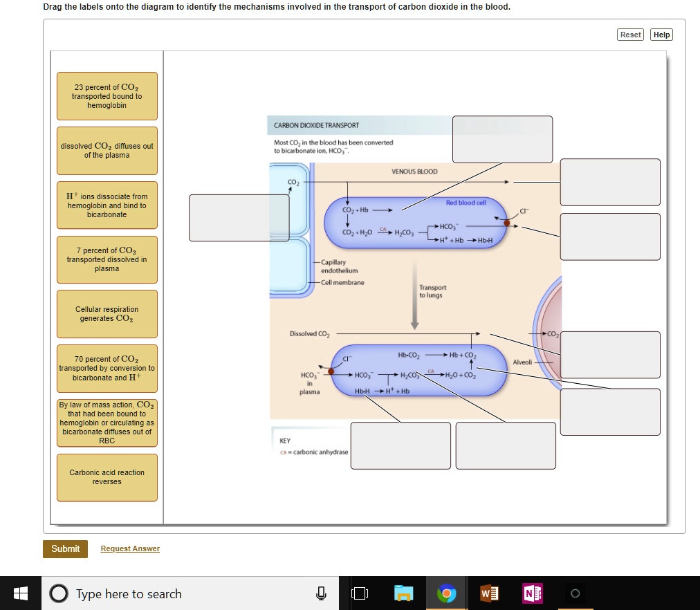Screen dimensions: 700x610
Task: Select the 'Carbonic acid reaction reverses' label
Action: [x=107, y=477]
